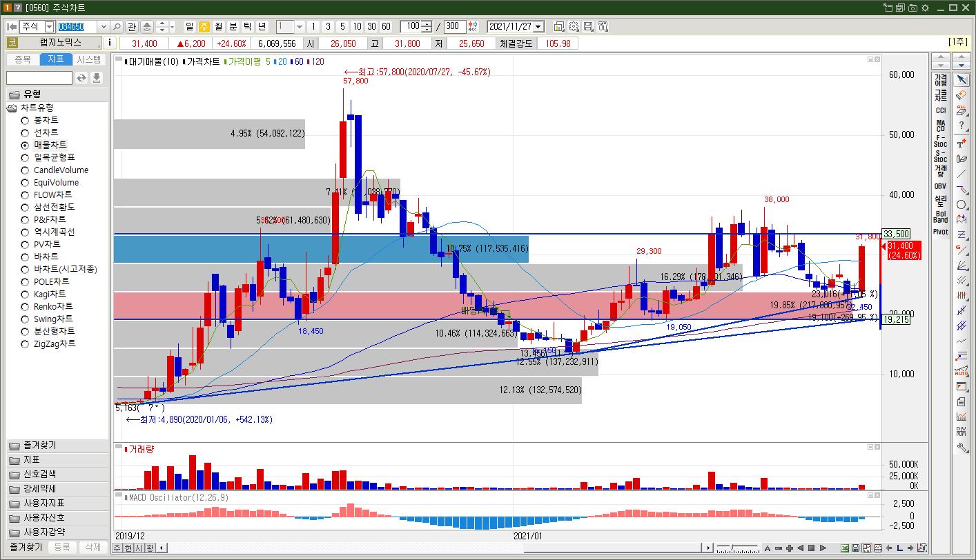
Task: Add the OBV indicator shortcut
Action: [x=941, y=186]
